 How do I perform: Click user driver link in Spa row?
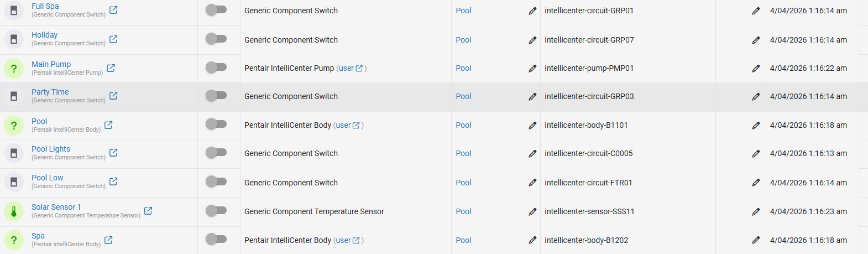point(343,240)
